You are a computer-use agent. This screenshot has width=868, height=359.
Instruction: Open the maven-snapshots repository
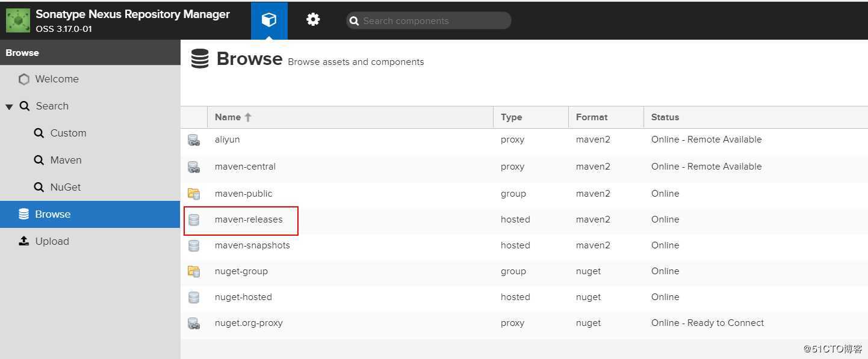(252, 245)
